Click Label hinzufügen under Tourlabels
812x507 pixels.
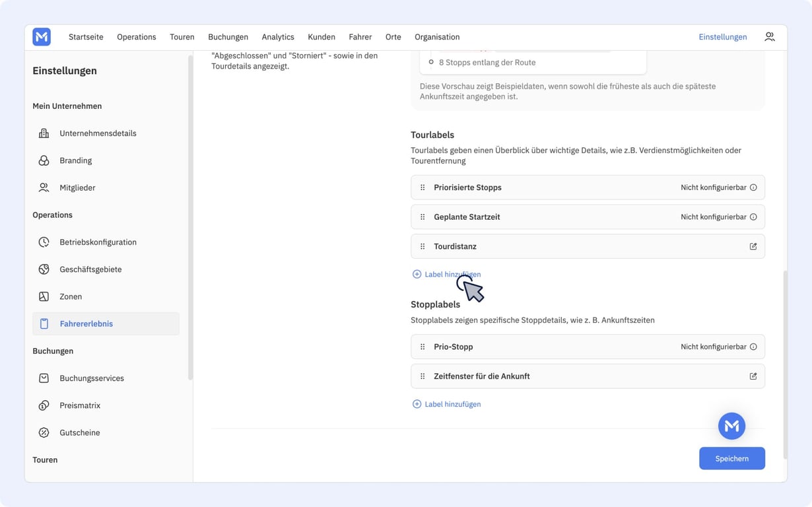453,274
